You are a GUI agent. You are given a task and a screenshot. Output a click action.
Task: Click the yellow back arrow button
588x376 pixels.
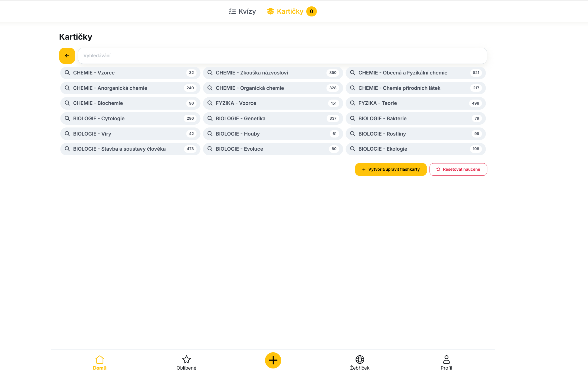click(67, 56)
